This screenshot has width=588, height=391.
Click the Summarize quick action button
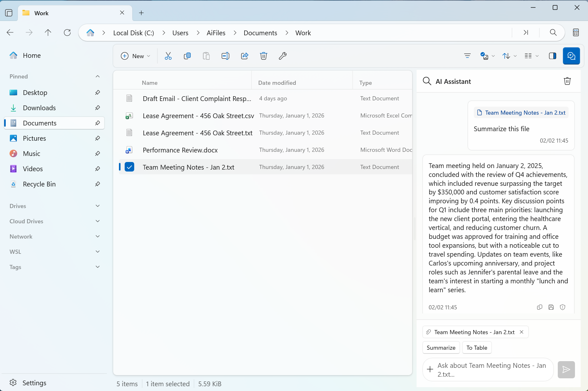coord(441,347)
